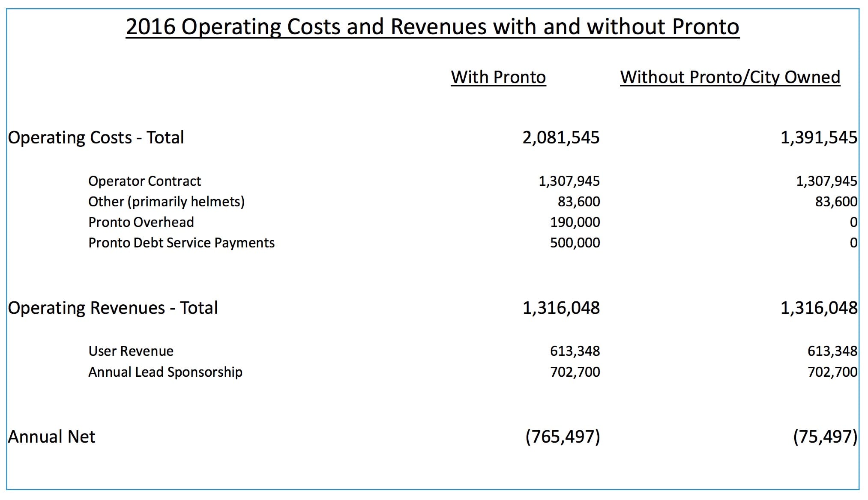Click the 613,348 value under With Pronto
868x500 pixels.
(x=575, y=351)
